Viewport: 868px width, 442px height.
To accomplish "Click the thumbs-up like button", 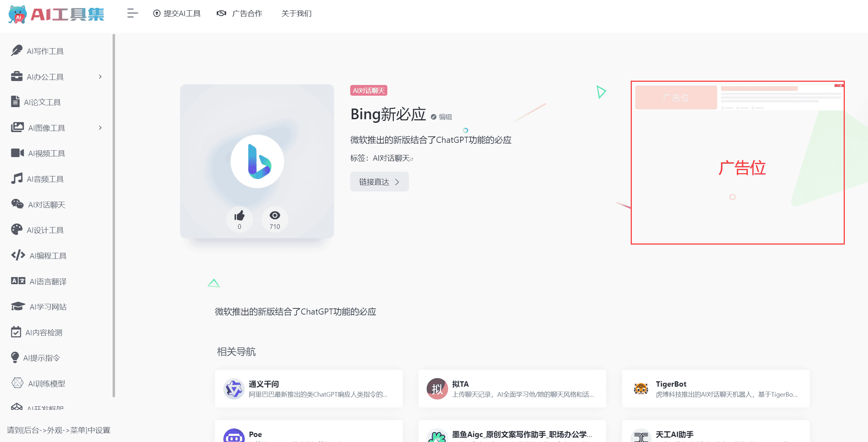I will [239, 220].
